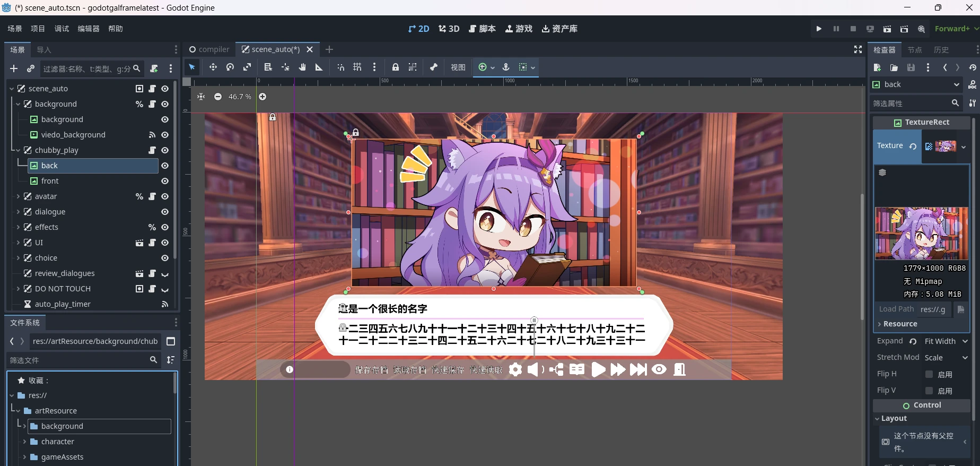This screenshot has height=466, width=980.
Task: Open the 视图 viewport menu button
Action: tap(458, 67)
